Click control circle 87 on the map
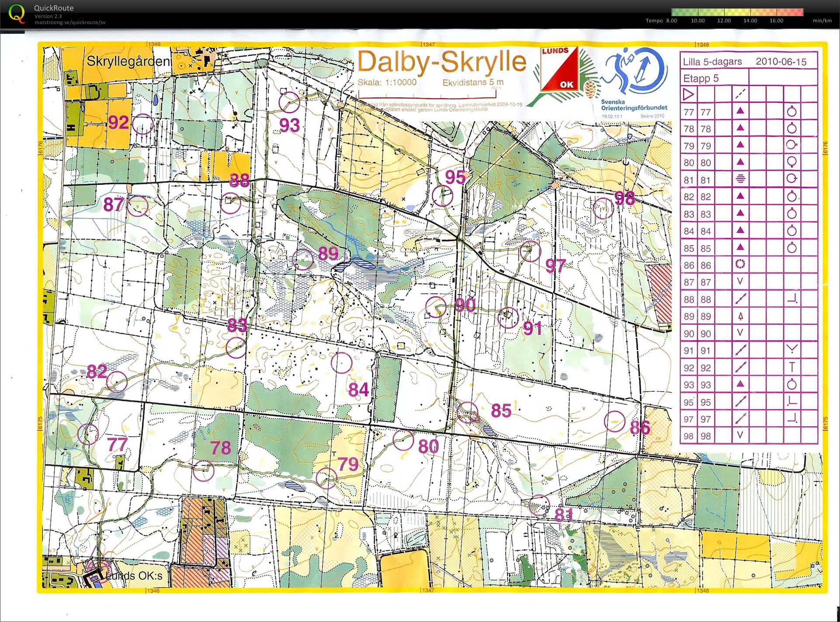The height and width of the screenshot is (622, 840). [x=138, y=205]
